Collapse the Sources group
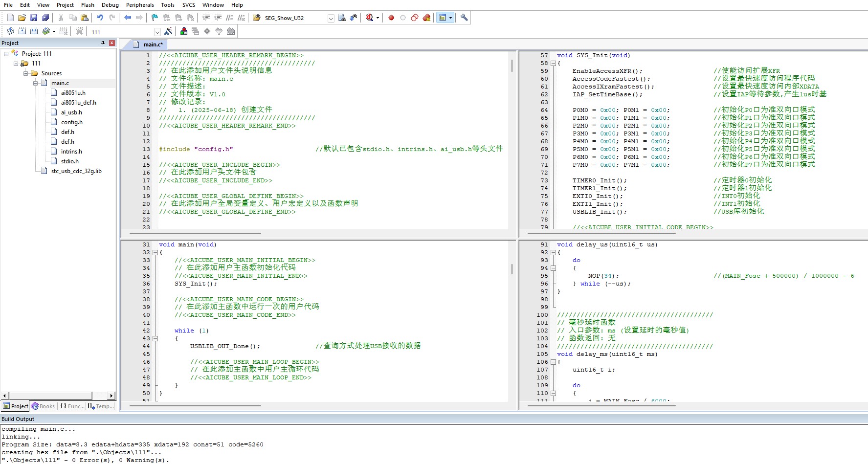This screenshot has height=464, width=868. (26, 73)
